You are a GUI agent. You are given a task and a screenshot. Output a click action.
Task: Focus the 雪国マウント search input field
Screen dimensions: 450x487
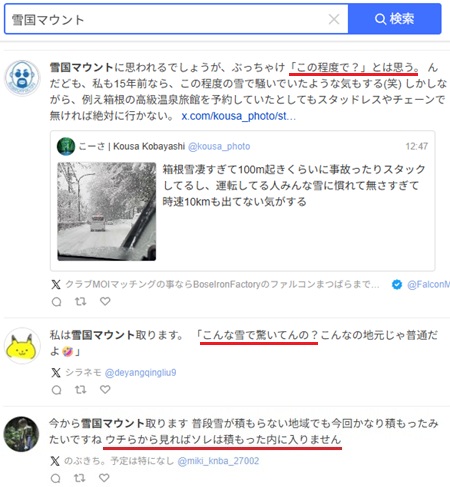coord(167,19)
